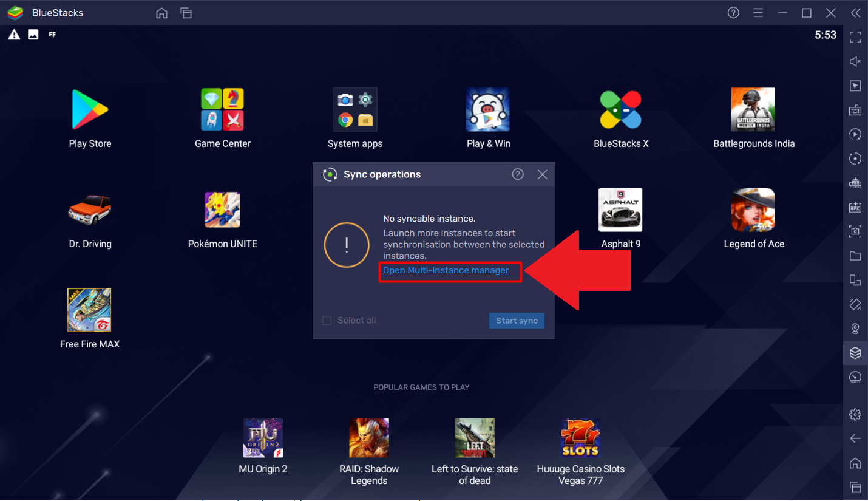The image size is (868, 501).
Task: Check the Select all checkbox
Action: [327, 321]
